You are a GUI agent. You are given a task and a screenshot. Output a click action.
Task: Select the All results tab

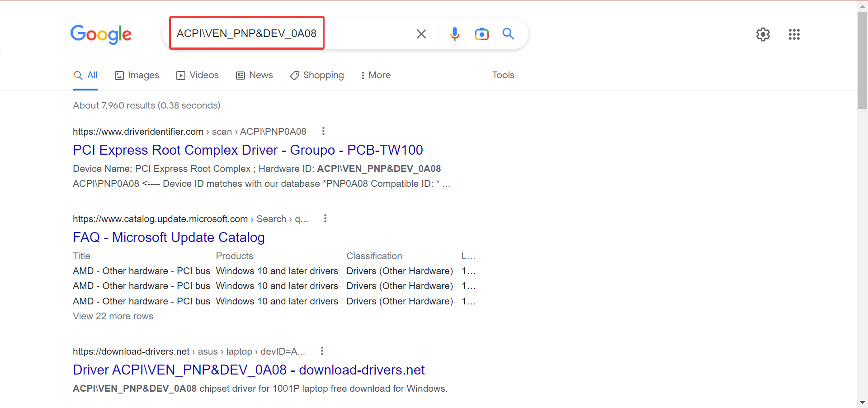click(85, 75)
